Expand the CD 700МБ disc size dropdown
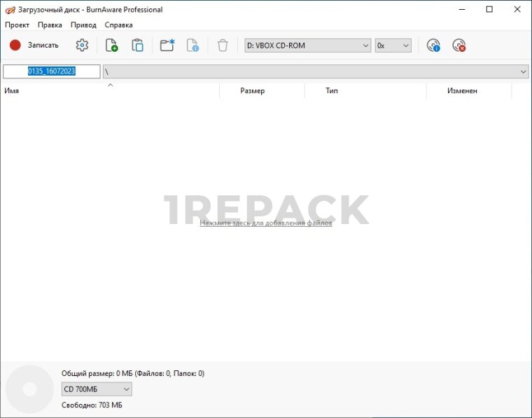The height and width of the screenshot is (418, 532). (x=97, y=389)
